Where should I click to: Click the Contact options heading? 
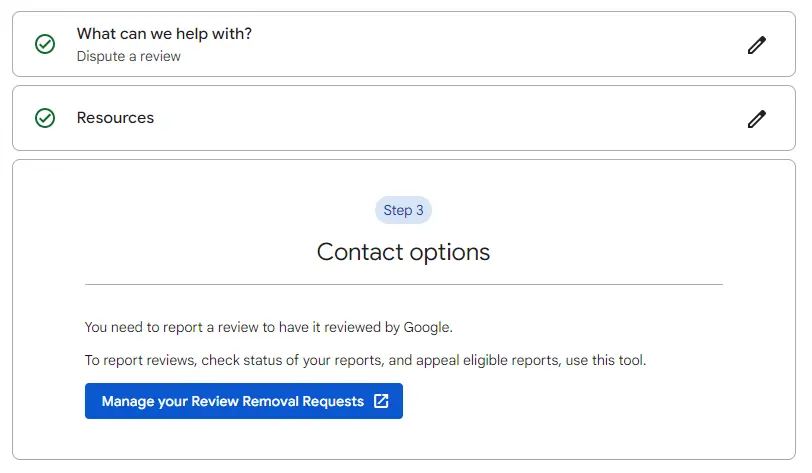click(x=403, y=252)
